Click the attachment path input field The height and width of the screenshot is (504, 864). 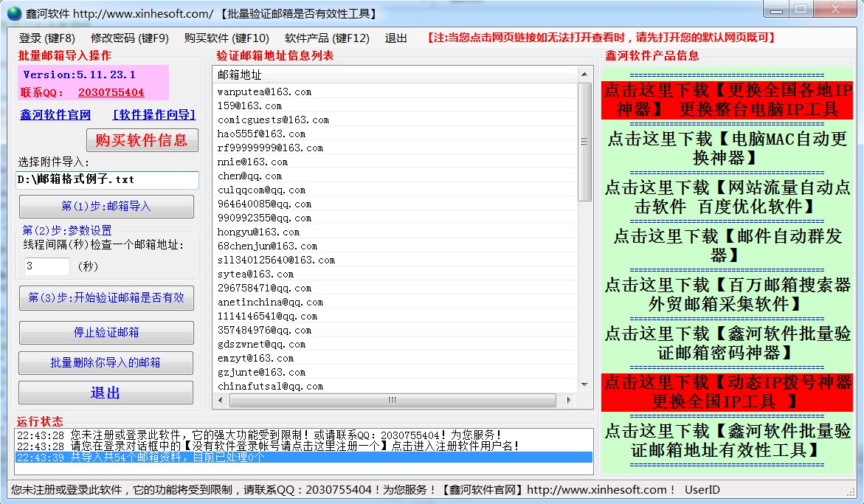[107, 180]
